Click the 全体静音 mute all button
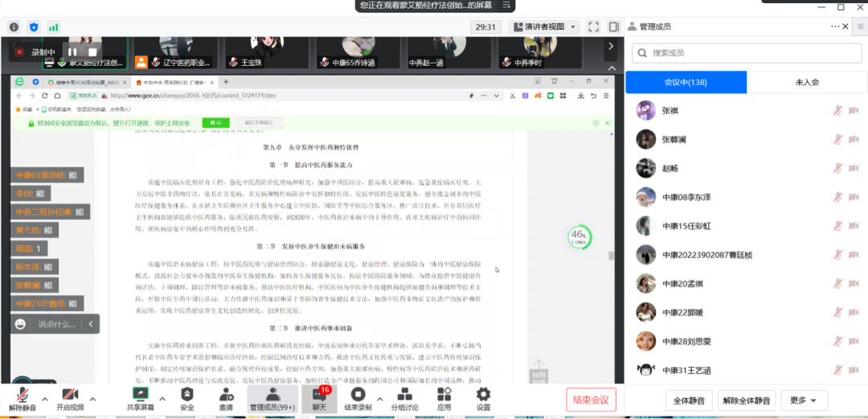The width and height of the screenshot is (868, 419). [690, 401]
